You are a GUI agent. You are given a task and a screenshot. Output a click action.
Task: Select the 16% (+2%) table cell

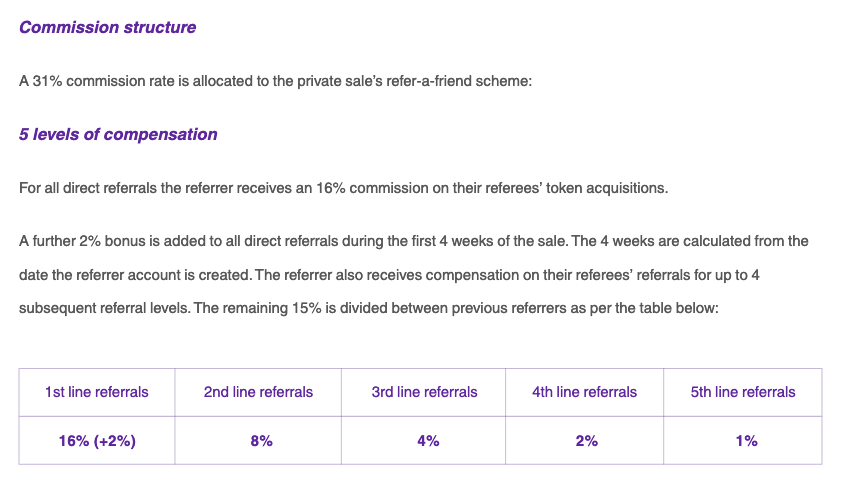97,440
